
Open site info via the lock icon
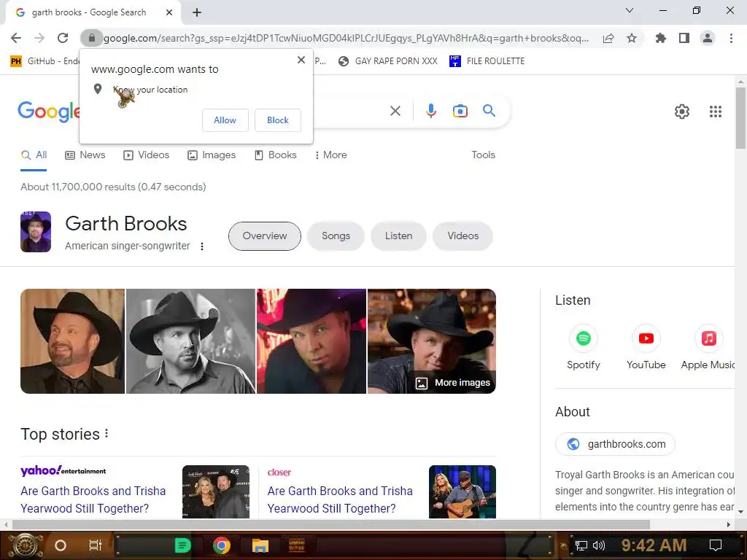(91, 38)
